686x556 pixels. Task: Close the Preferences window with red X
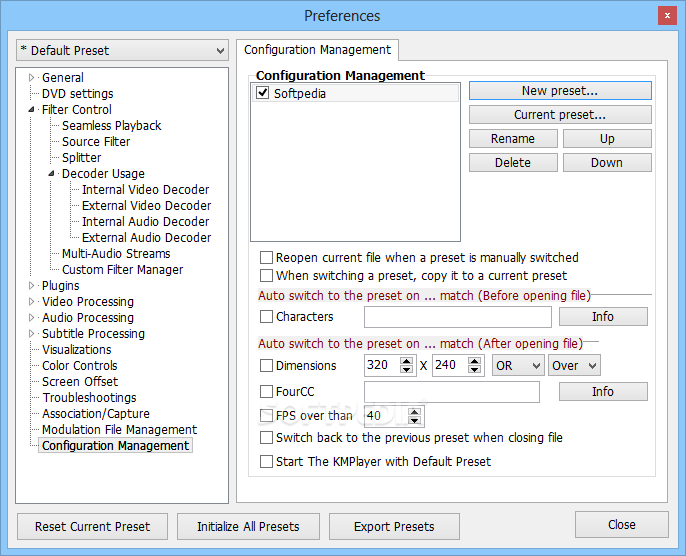pos(667,16)
